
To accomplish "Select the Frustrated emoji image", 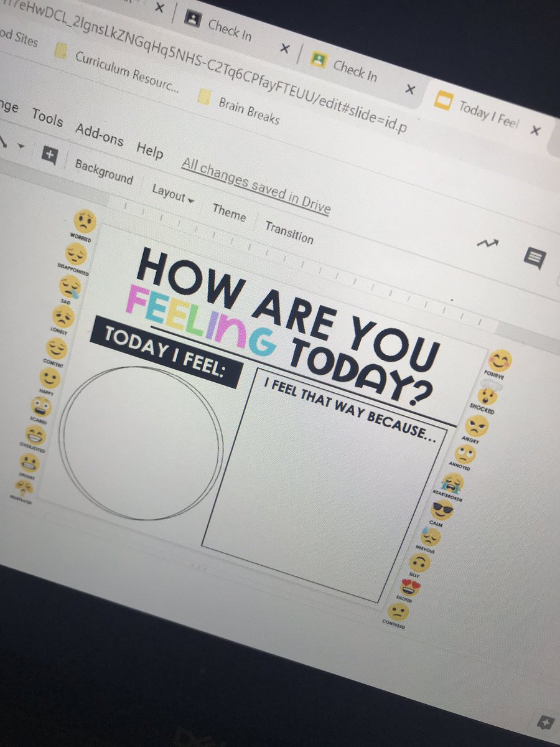I will click(23, 487).
